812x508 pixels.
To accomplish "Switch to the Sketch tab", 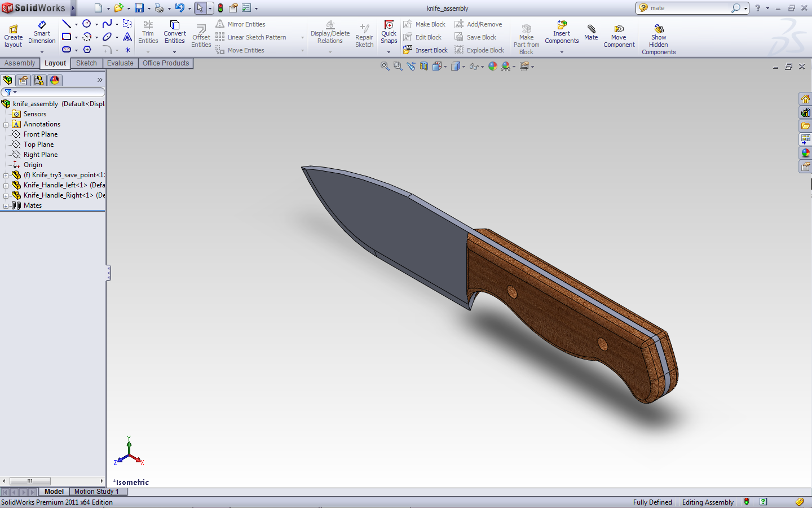I will pyautogui.click(x=86, y=63).
